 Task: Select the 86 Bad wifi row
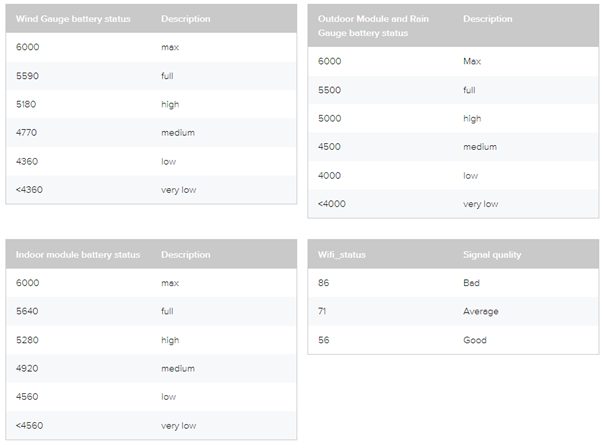(x=453, y=283)
